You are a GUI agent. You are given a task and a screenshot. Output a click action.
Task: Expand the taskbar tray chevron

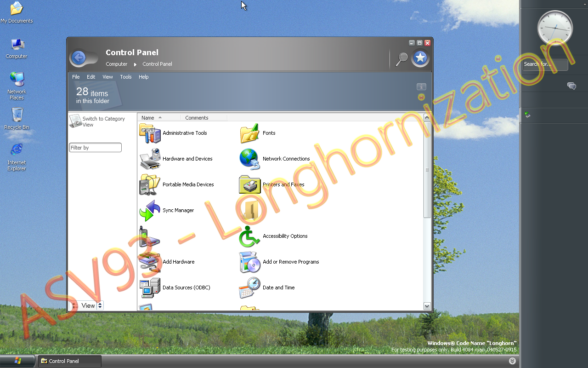512,361
